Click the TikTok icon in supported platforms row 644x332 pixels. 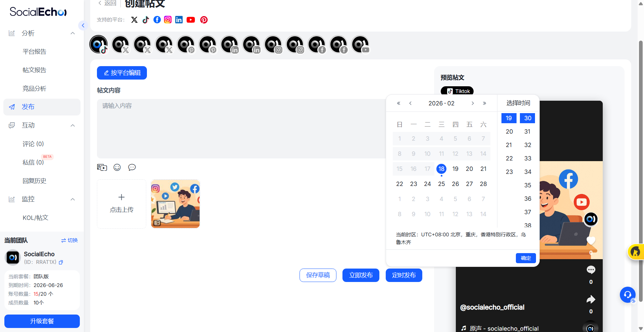(146, 20)
